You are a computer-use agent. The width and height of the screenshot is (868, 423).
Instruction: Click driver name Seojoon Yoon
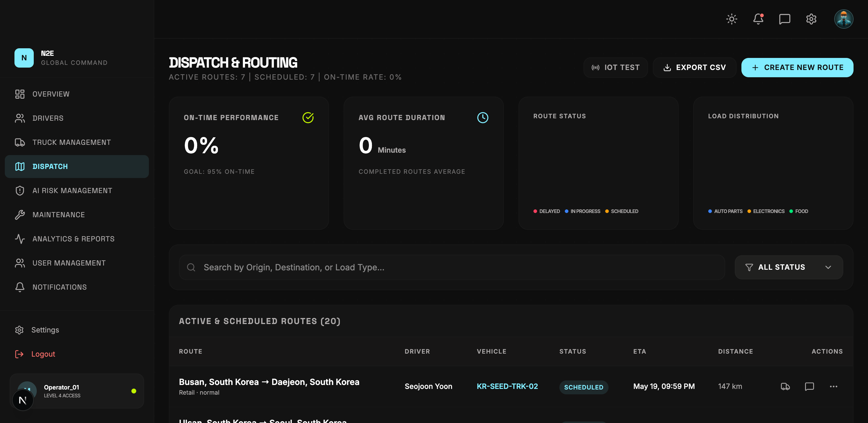[428, 386]
